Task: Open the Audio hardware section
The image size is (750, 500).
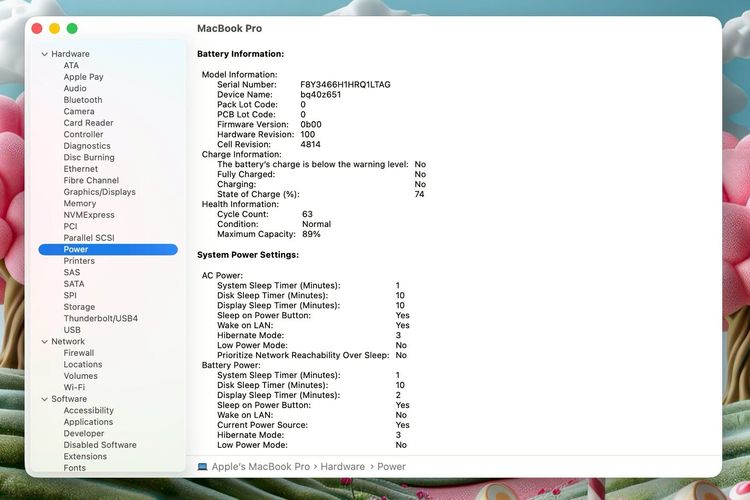Action: pyautogui.click(x=75, y=89)
